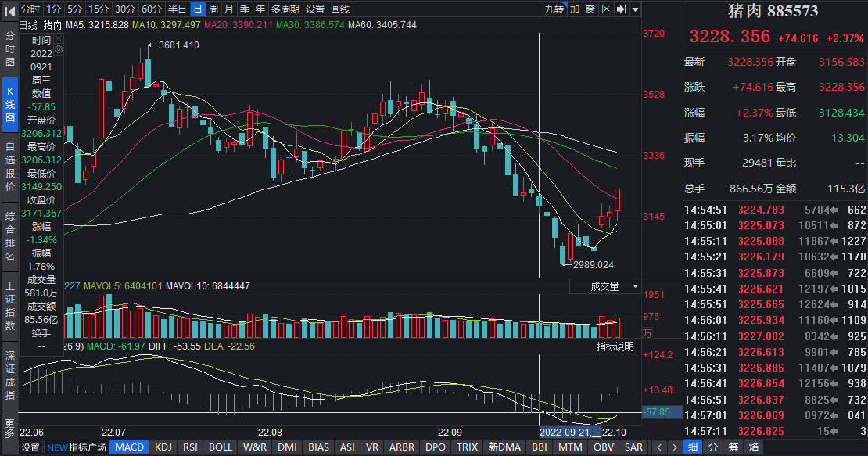868x456 pixels.
Task: Click the 区 range statistics icon
Action: [605, 9]
